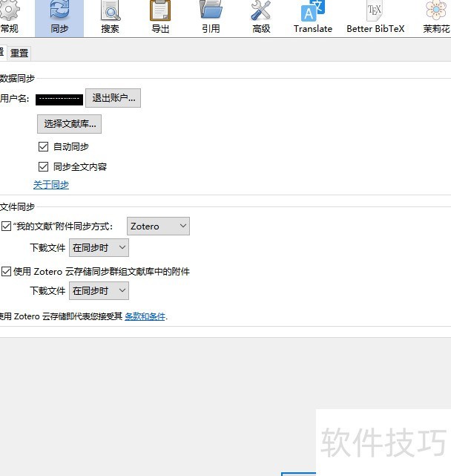The width and height of the screenshot is (451, 476).
Task: Open 下载文件 dropdown under 我的文献
Action: coord(99,248)
